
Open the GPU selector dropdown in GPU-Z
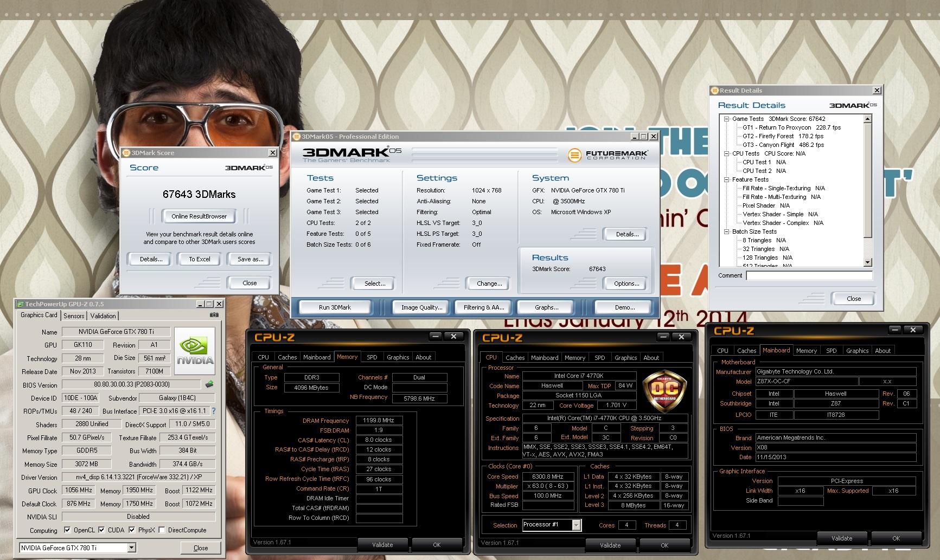point(131,548)
